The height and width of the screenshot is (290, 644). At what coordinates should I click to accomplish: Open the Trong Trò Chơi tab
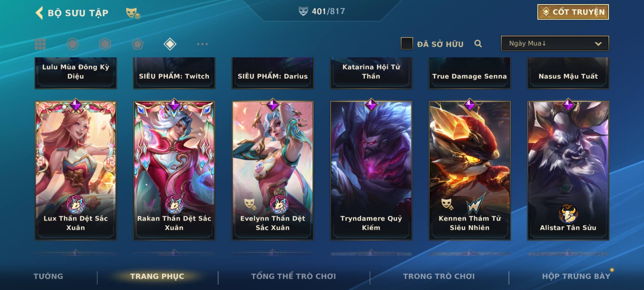(439, 276)
